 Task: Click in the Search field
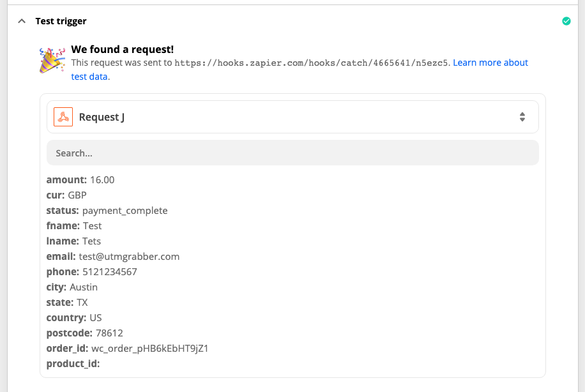tap(292, 153)
